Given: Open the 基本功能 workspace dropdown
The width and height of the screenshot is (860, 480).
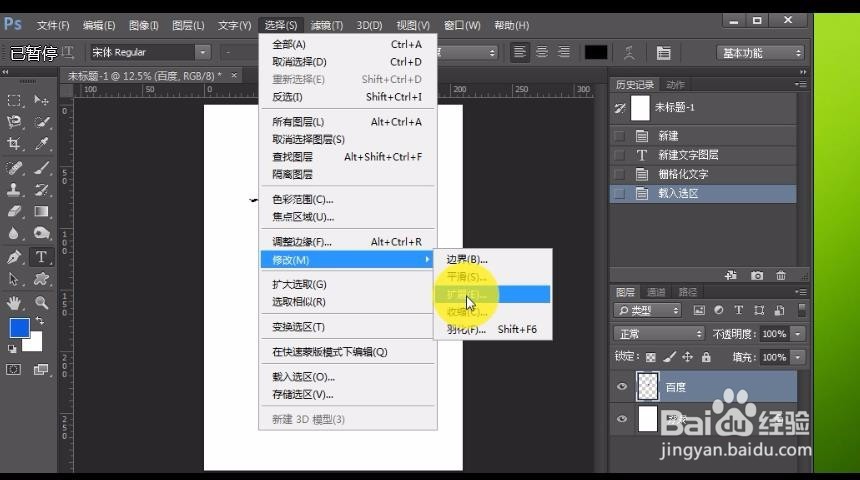Looking at the screenshot, I should [x=760, y=53].
